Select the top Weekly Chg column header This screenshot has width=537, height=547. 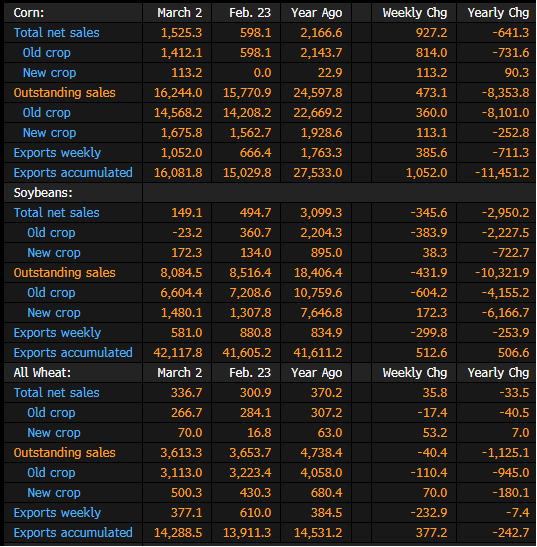(x=415, y=13)
